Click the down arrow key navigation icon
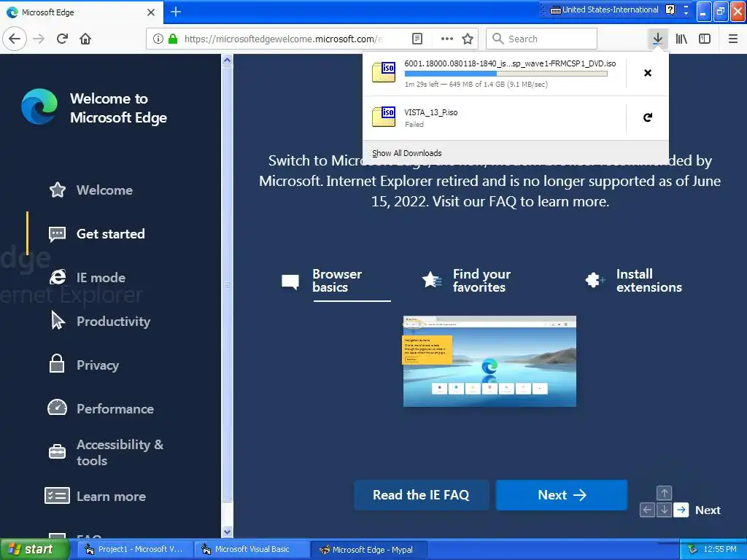Screen dimensions: 747x560 (x=664, y=510)
